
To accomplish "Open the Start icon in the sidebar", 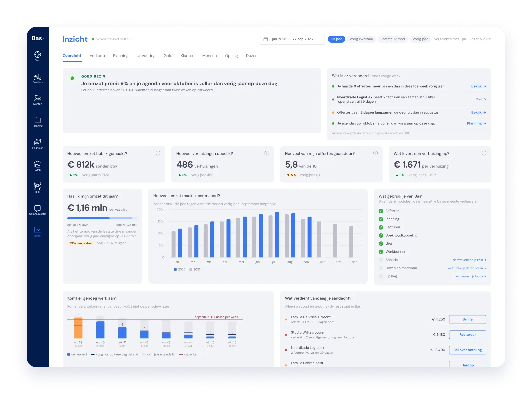I will (38, 56).
